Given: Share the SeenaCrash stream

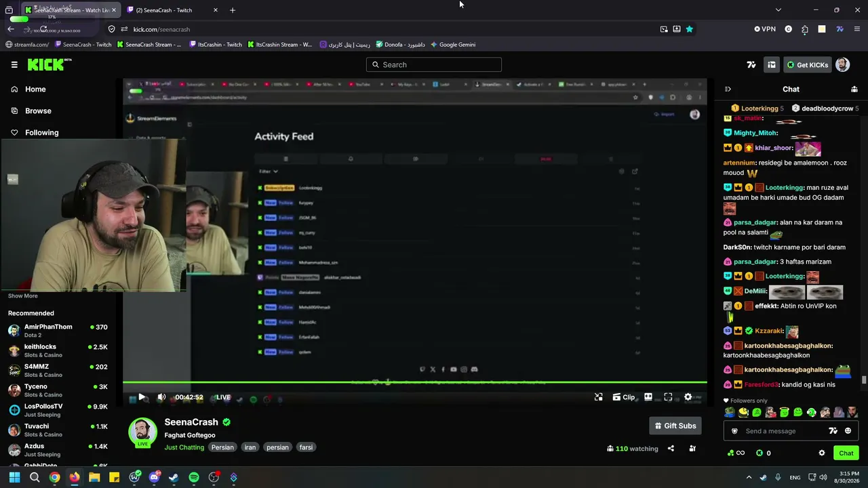Looking at the screenshot, I should pos(671,448).
